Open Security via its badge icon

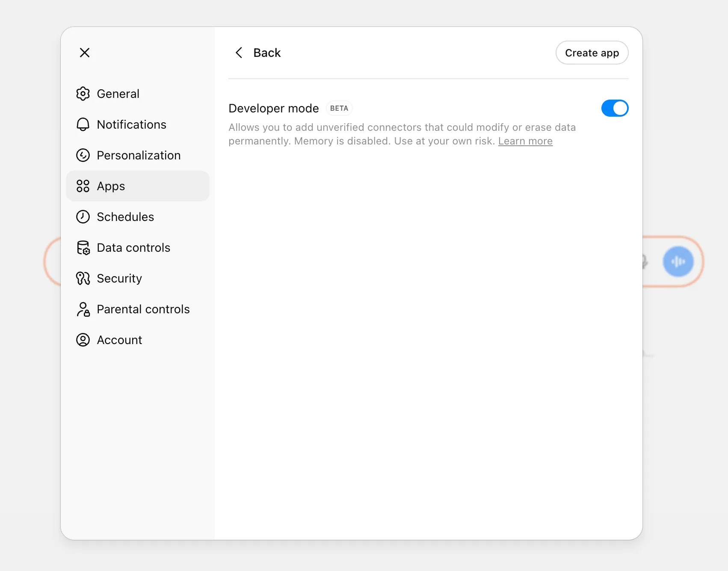[83, 278]
